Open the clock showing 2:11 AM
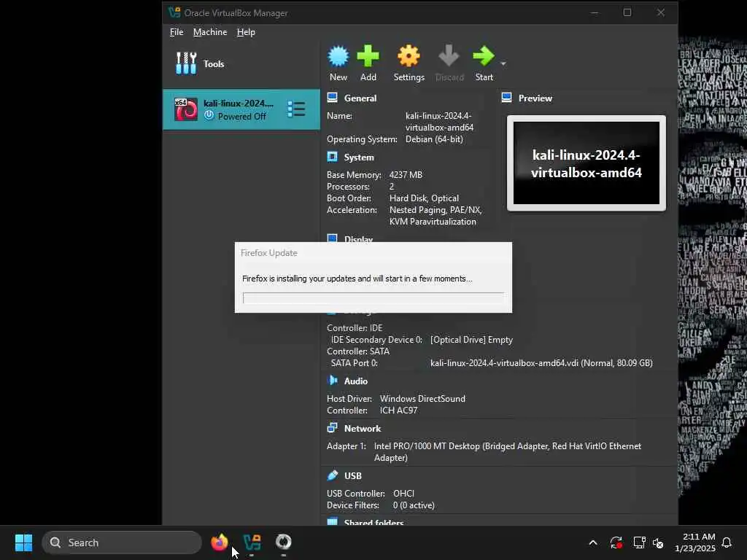Image resolution: width=747 pixels, height=560 pixels. (x=695, y=542)
